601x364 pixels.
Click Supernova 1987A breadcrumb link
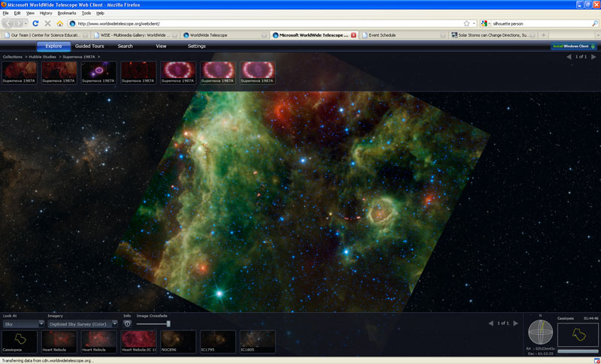(79, 56)
